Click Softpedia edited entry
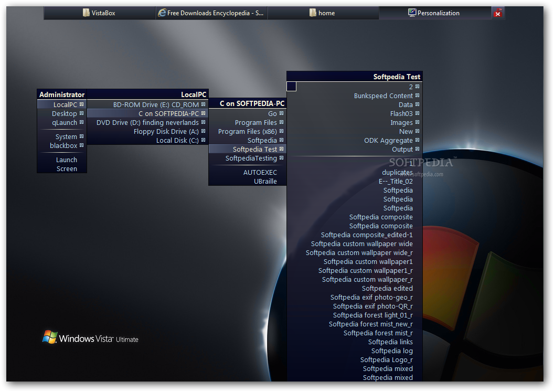554x392 pixels. (355, 288)
